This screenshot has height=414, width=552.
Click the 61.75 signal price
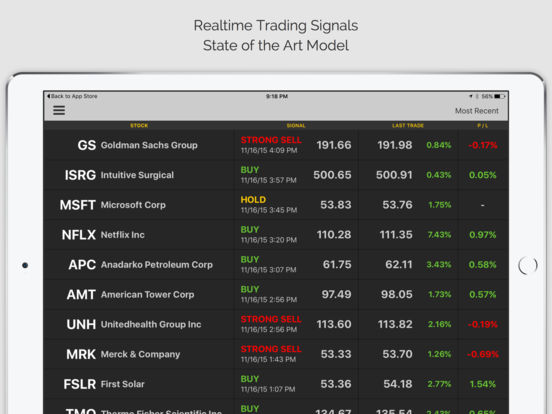[x=337, y=265]
